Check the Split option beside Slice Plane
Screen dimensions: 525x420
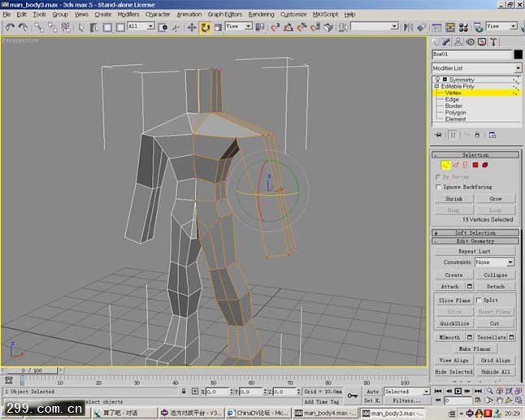[x=479, y=300]
